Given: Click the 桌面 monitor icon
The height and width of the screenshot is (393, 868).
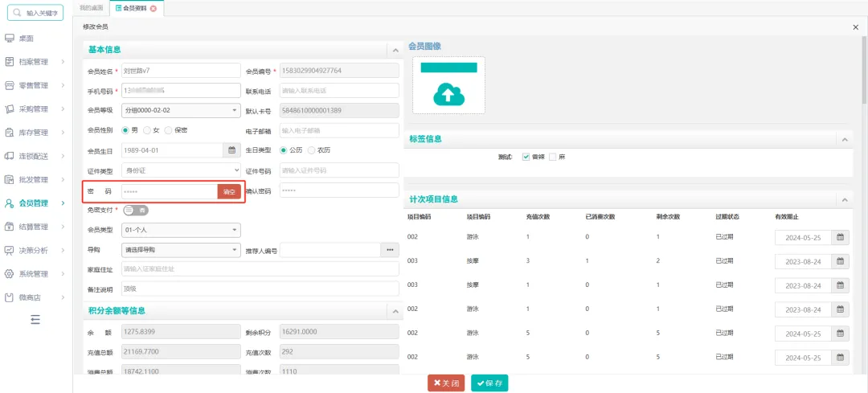Looking at the screenshot, I should pos(9,39).
